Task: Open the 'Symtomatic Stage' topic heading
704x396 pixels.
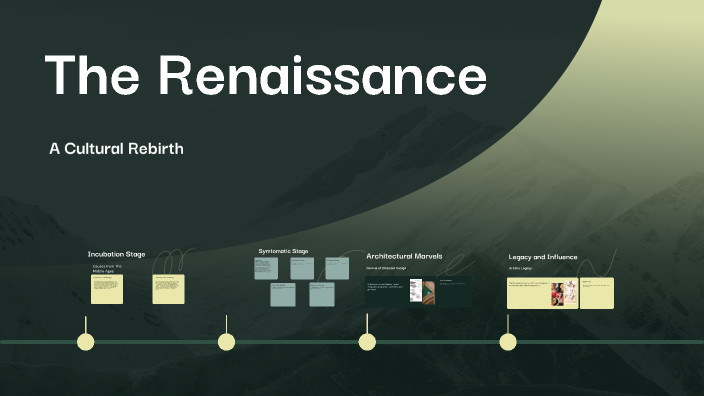Action: pyautogui.click(x=283, y=251)
